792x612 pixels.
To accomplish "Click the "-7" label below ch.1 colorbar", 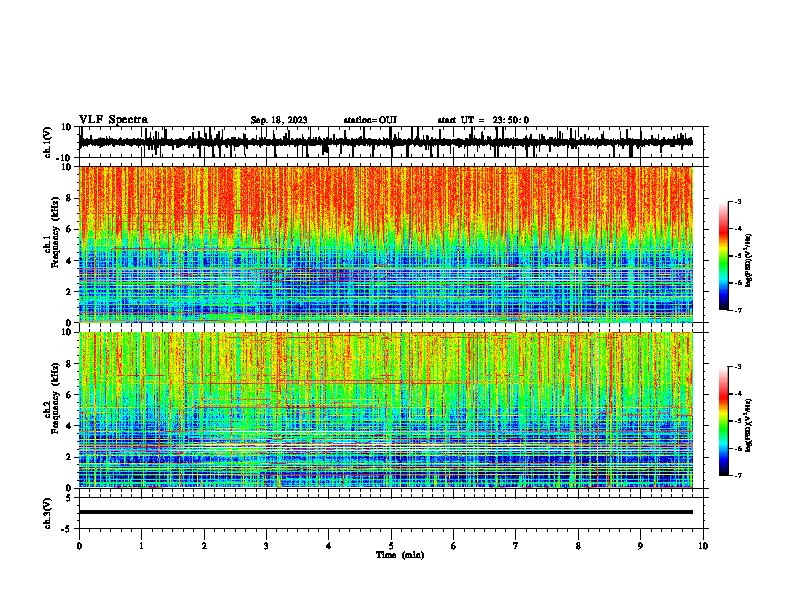I will [737, 310].
